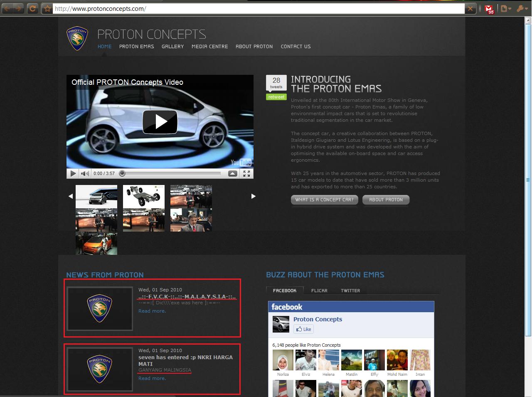Click Read more under 'GANYANG MALINGSIA' text
This screenshot has width=532, height=397.
pos(152,378)
